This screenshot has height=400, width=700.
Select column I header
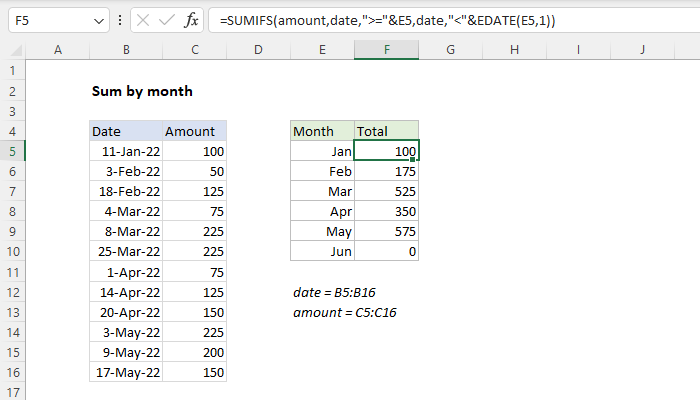coord(578,50)
